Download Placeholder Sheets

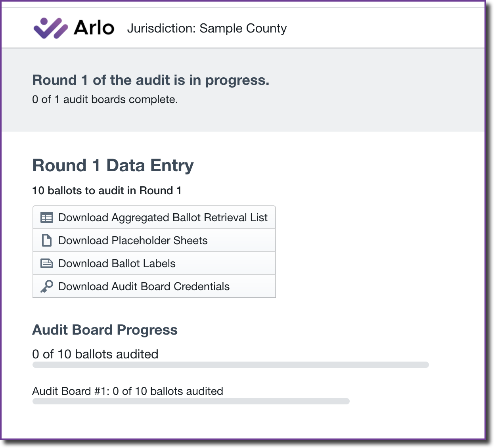(154, 240)
